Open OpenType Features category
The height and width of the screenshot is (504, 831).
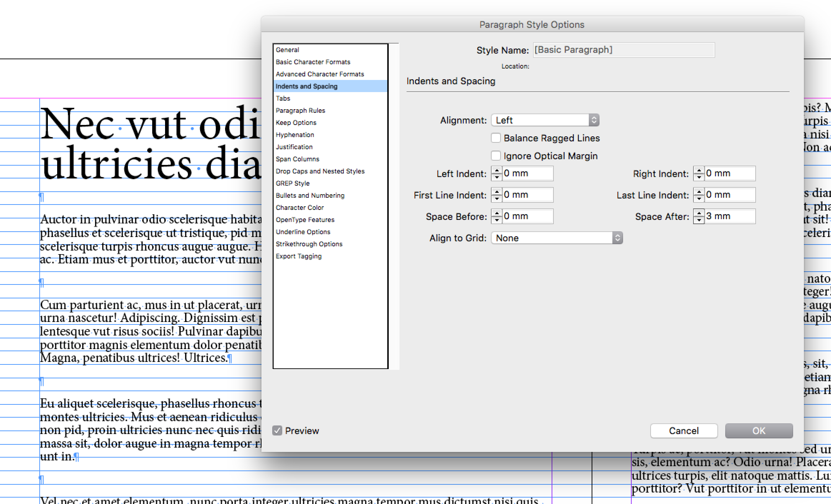pos(330,220)
